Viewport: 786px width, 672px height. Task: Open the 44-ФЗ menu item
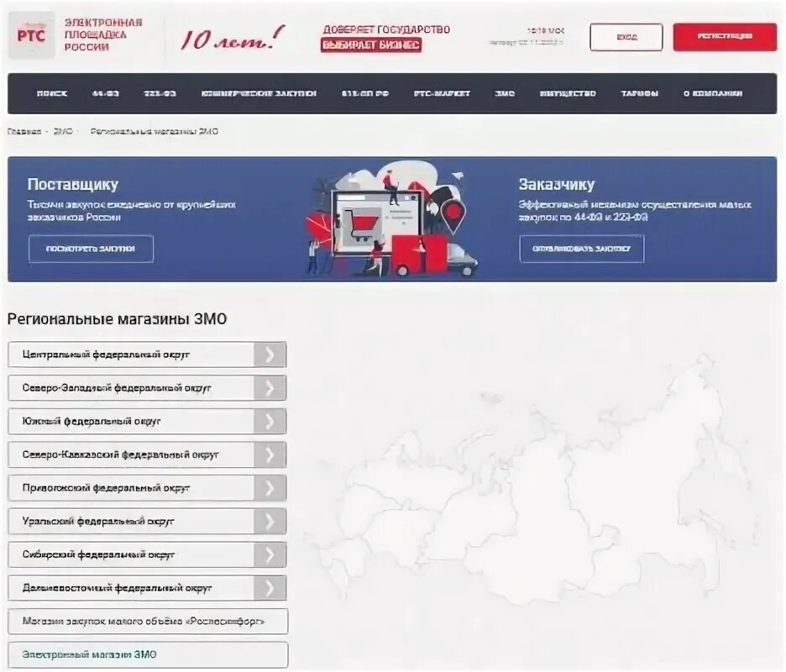click(105, 93)
